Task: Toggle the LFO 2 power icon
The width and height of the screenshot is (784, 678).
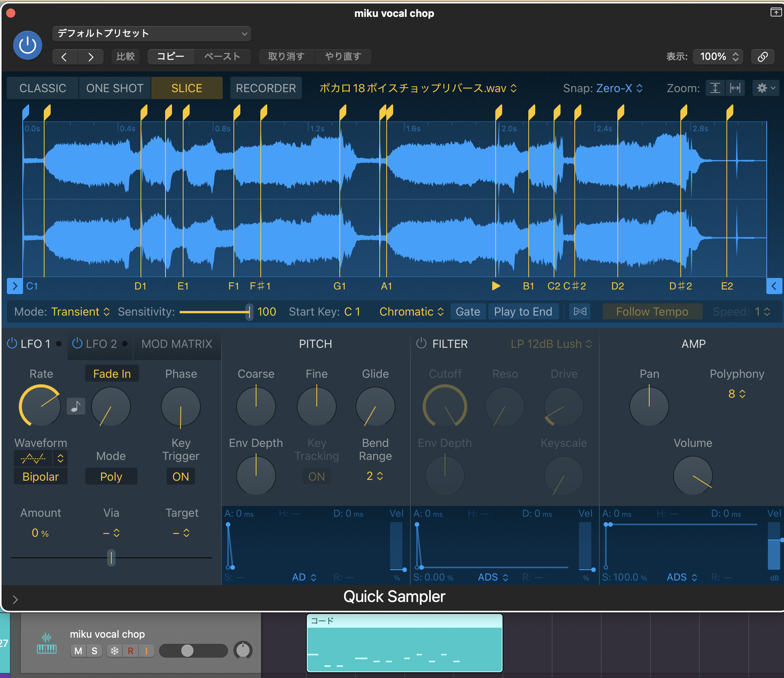Action: (78, 343)
